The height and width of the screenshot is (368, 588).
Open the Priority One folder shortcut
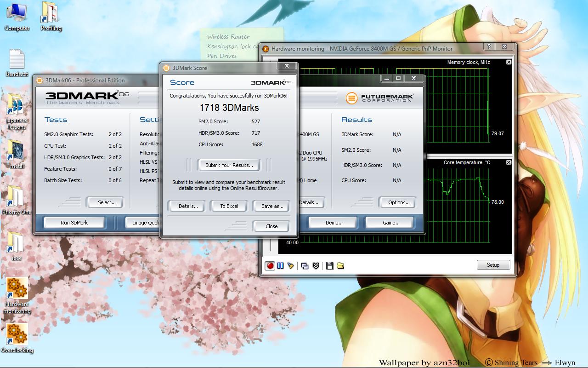pyautogui.click(x=17, y=200)
